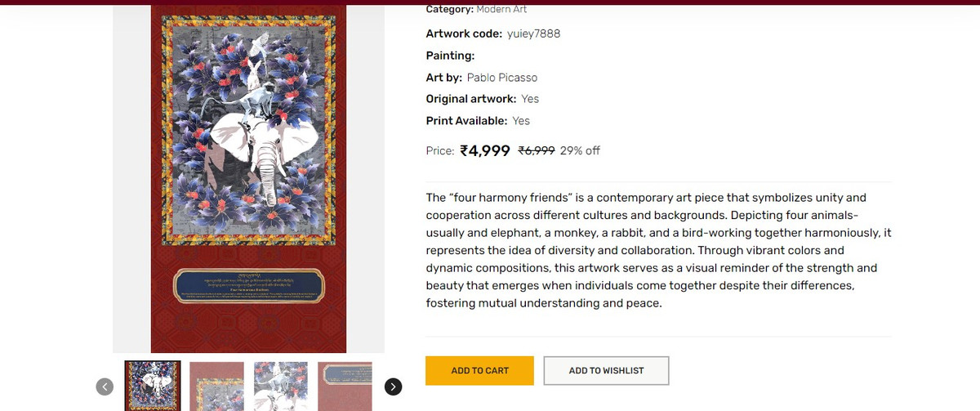Click the 29% off discount label

[580, 150]
